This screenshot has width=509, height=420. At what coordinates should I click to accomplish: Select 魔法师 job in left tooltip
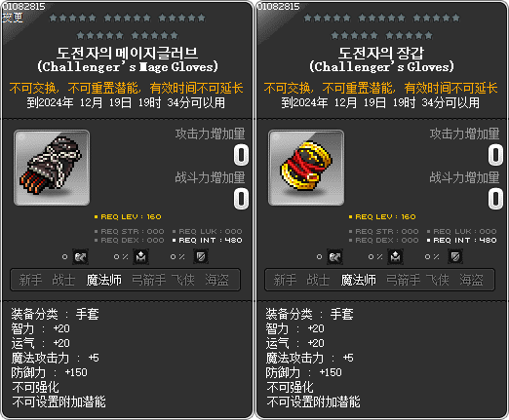(x=104, y=280)
